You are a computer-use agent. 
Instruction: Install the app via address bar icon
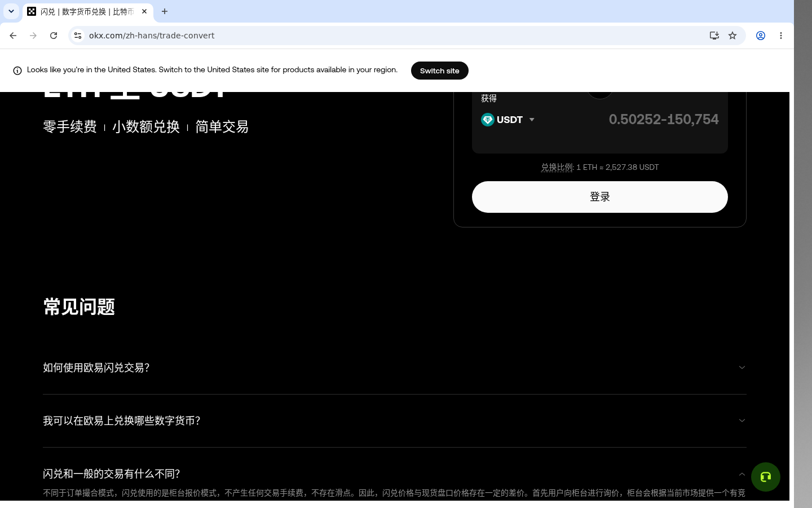pos(714,36)
